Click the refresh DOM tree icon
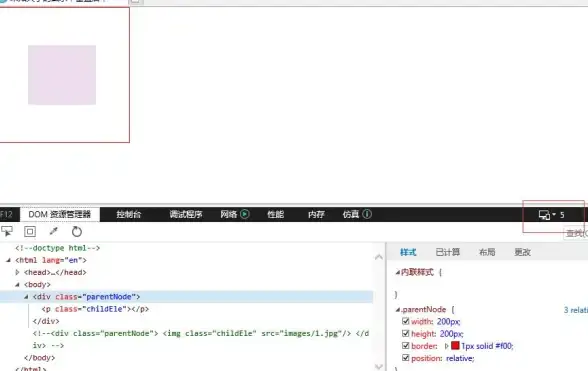The height and width of the screenshot is (371, 588). (76, 231)
